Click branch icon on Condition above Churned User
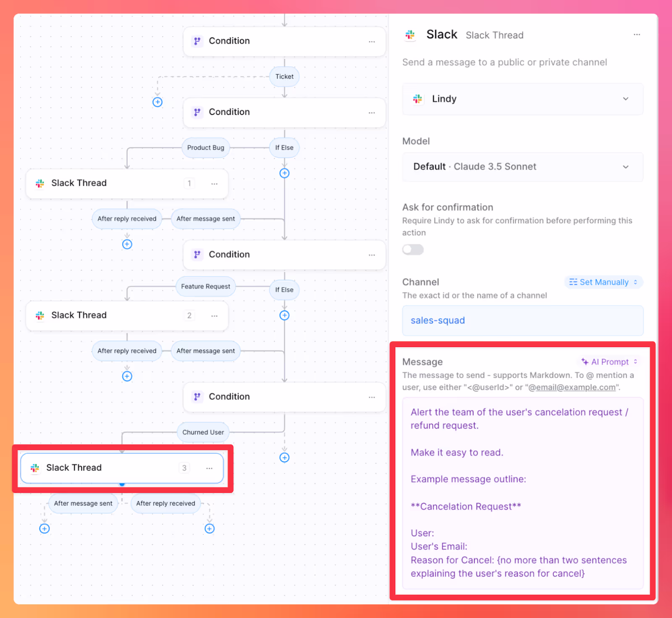Screen dimensions: 672x618 pyautogui.click(x=197, y=396)
